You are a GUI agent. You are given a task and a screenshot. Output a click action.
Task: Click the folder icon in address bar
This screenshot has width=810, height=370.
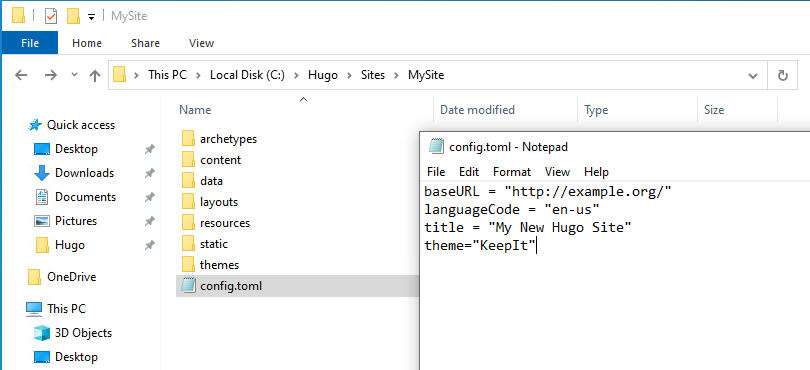click(x=119, y=75)
